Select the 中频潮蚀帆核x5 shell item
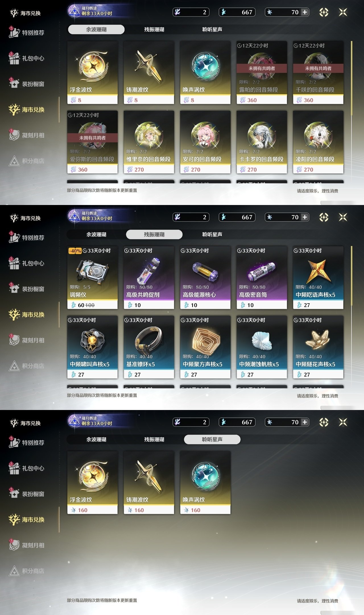This screenshot has width=364, height=615. [x=262, y=347]
